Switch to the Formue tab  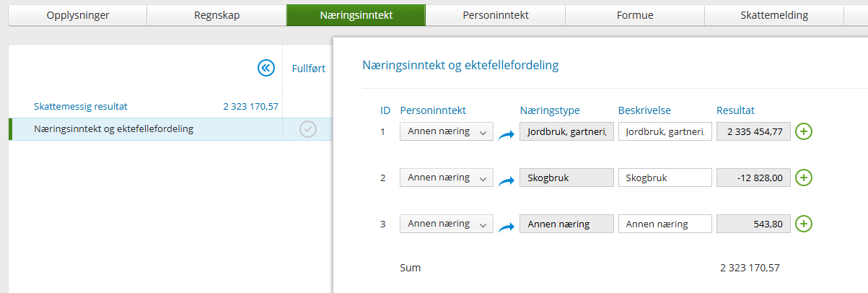coord(635,14)
